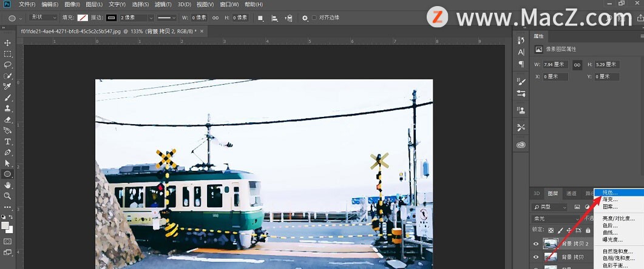Choose the Eraser tool
Screen dimensions: 644x269
[8, 119]
